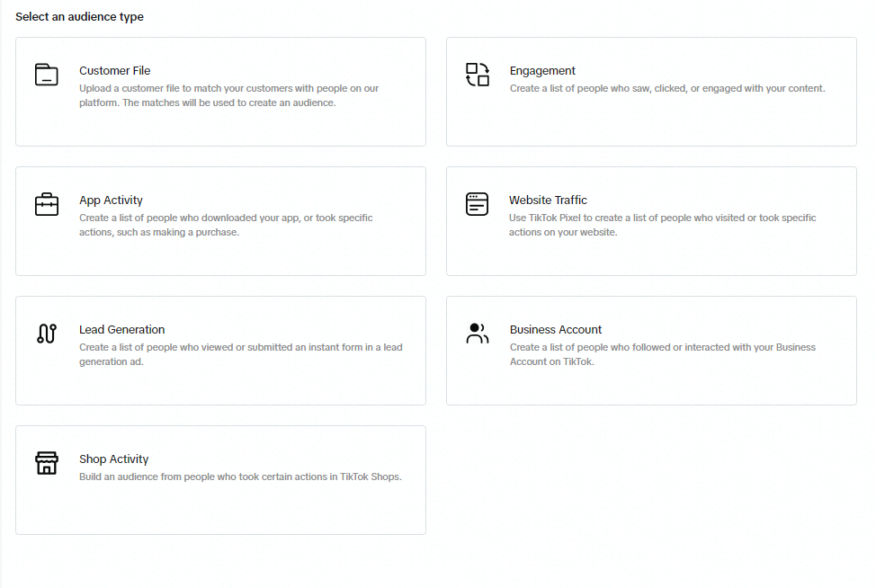Click description about people who downloaded your app
This screenshot has width=876, height=588.
pos(225,225)
